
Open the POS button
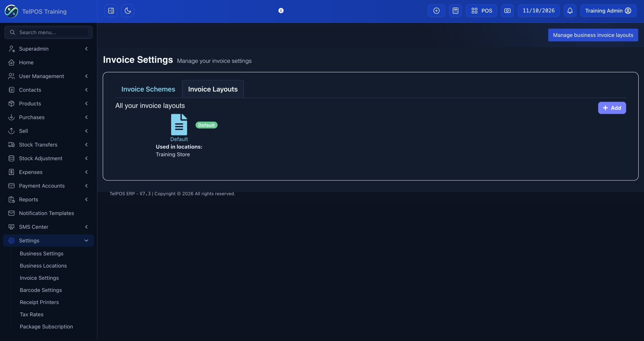[x=481, y=11]
